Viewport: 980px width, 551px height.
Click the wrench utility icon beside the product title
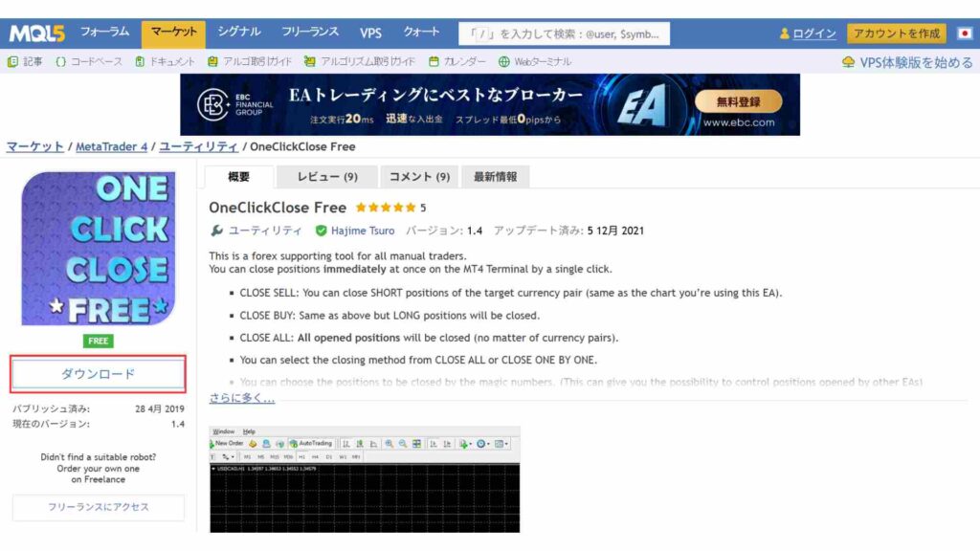pyautogui.click(x=215, y=230)
